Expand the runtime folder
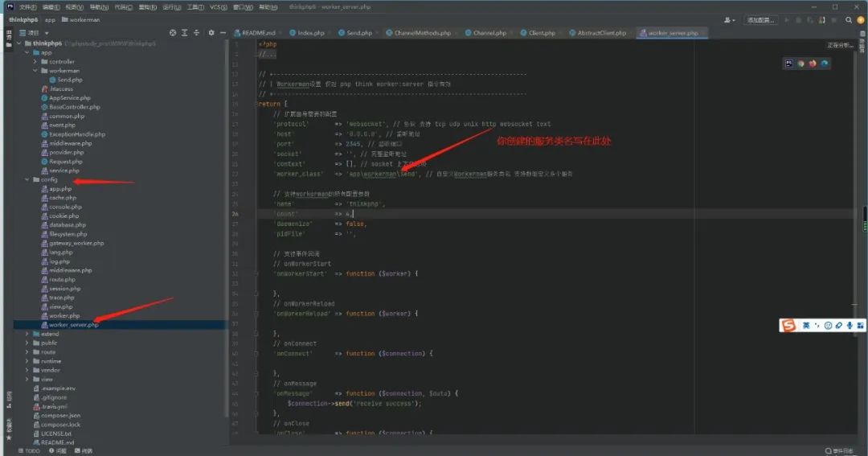Viewport: 868px width, 456px height. click(x=27, y=361)
